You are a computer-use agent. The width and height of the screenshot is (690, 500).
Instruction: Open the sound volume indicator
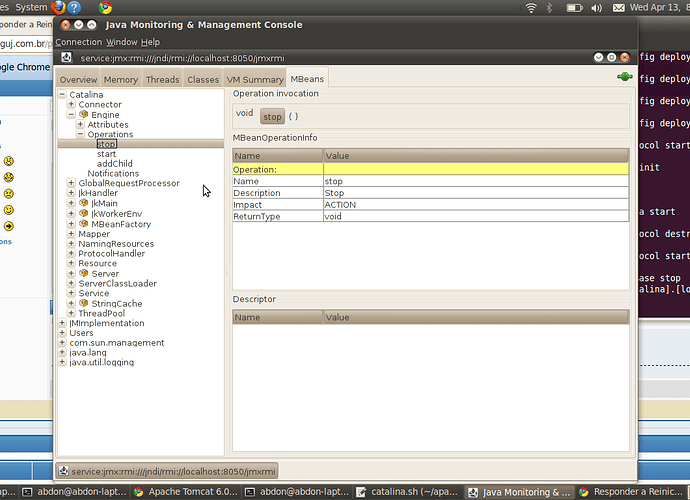pos(596,8)
